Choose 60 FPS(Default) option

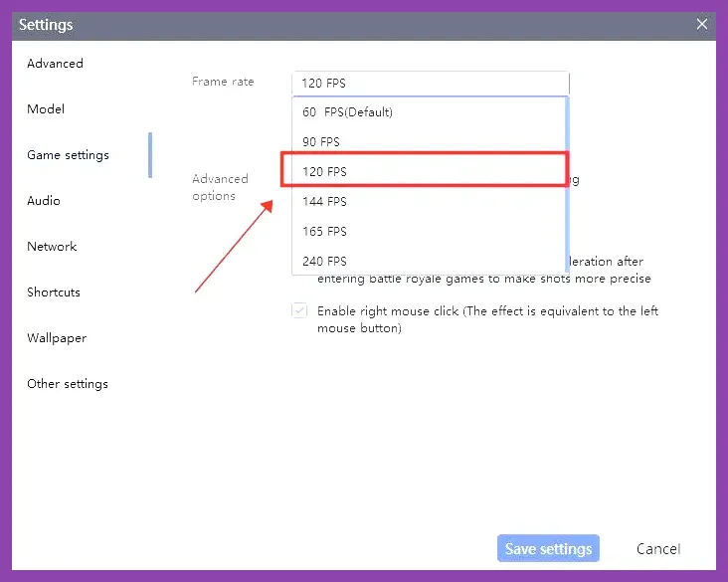tap(428, 112)
